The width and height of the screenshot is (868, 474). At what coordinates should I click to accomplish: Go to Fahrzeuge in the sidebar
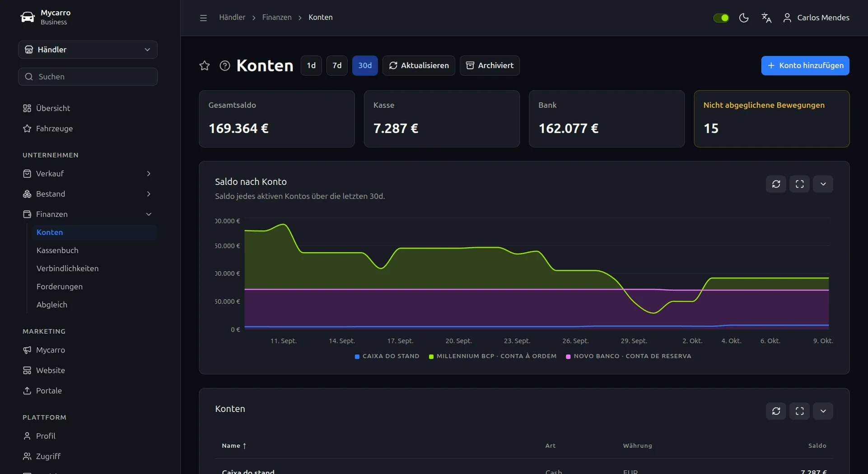88,129
